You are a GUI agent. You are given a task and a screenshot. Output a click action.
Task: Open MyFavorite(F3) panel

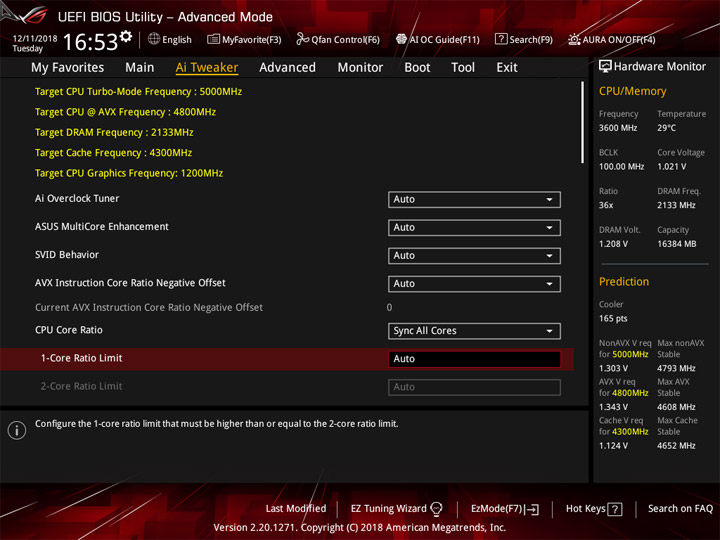pos(244,39)
